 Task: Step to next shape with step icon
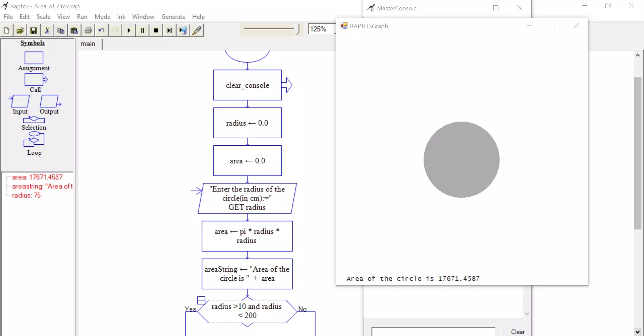169,31
